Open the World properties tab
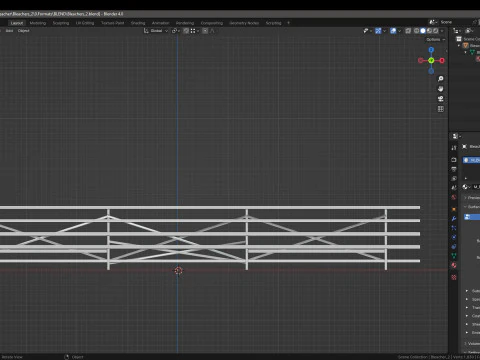Viewport: 480px width, 360px height. tap(454, 197)
